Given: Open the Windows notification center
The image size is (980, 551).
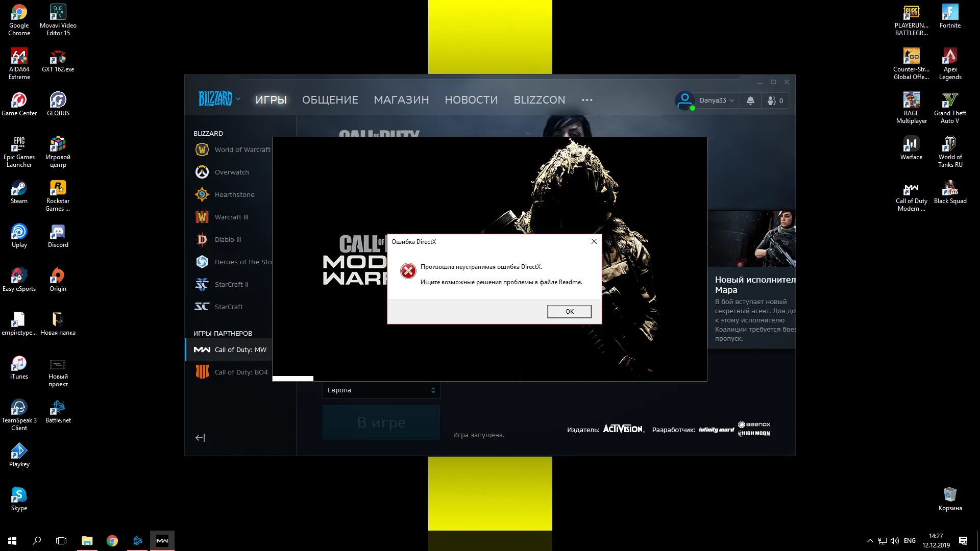Looking at the screenshot, I should pos(963,541).
